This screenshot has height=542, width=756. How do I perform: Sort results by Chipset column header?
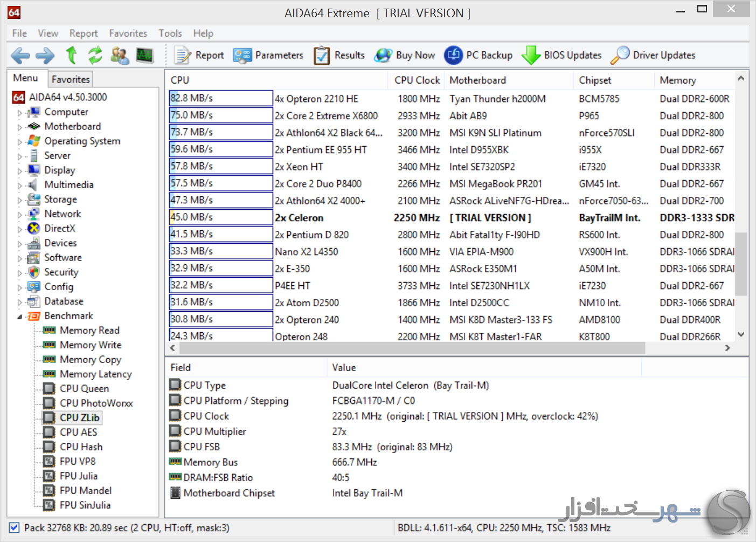click(614, 80)
